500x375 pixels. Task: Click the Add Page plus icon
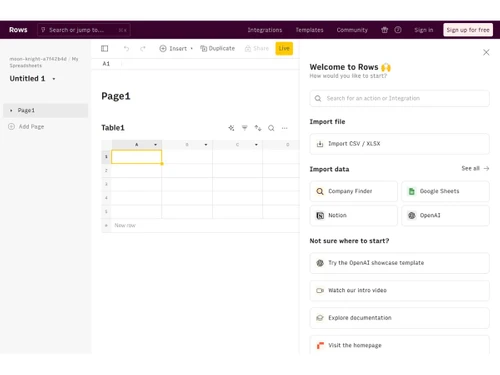(11, 127)
